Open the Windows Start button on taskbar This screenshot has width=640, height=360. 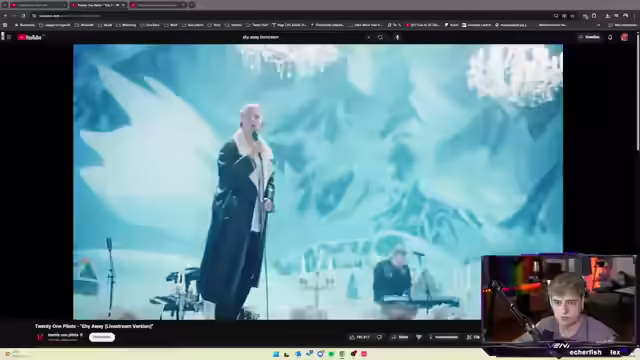pyautogui.click(x=276, y=354)
